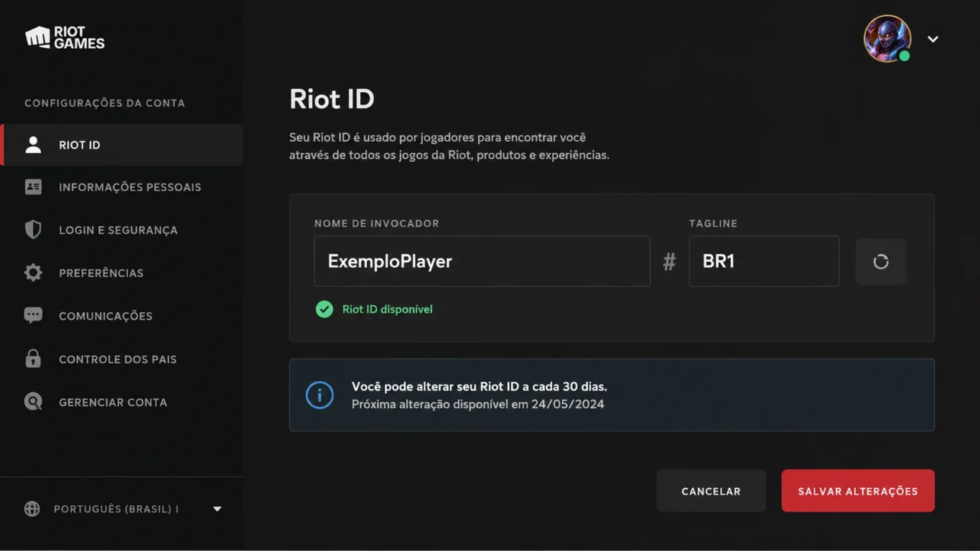Image resolution: width=980 pixels, height=551 pixels.
Task: Click the Riot ID person icon
Action: tap(33, 145)
